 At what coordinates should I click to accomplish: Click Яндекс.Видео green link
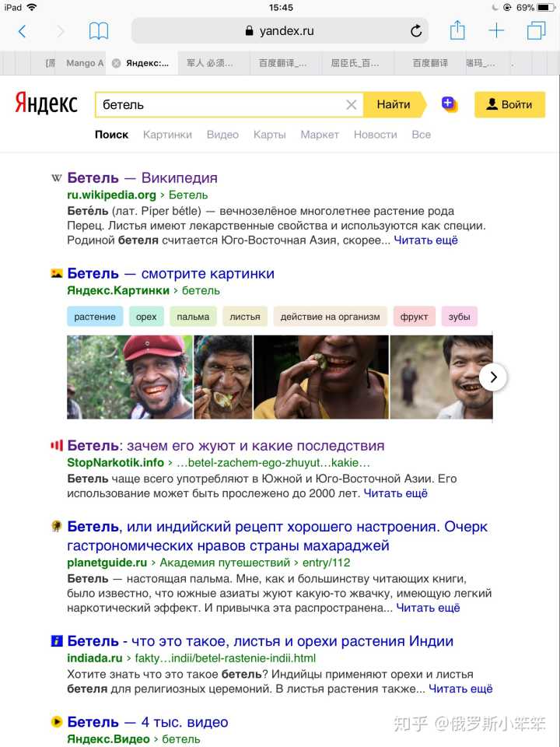tap(108, 739)
